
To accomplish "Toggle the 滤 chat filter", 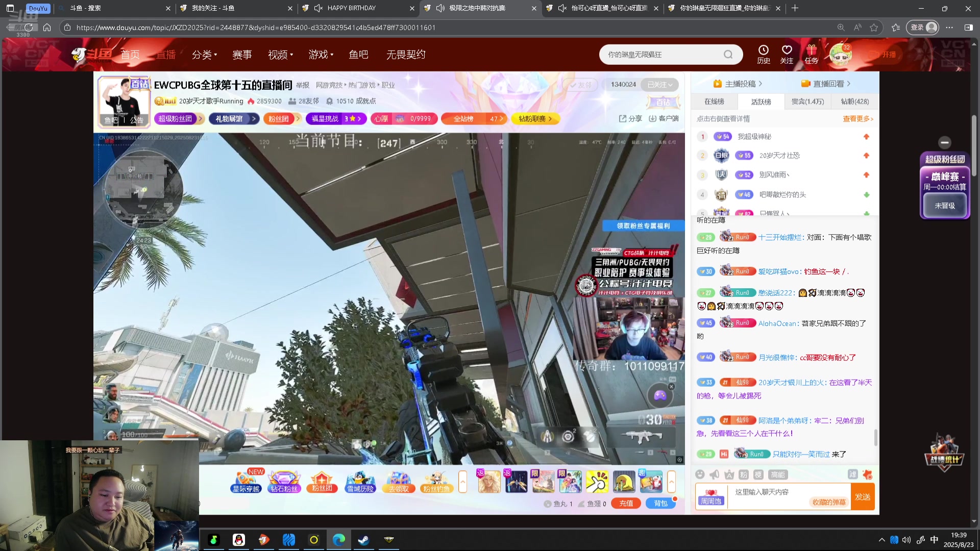I will tap(852, 474).
